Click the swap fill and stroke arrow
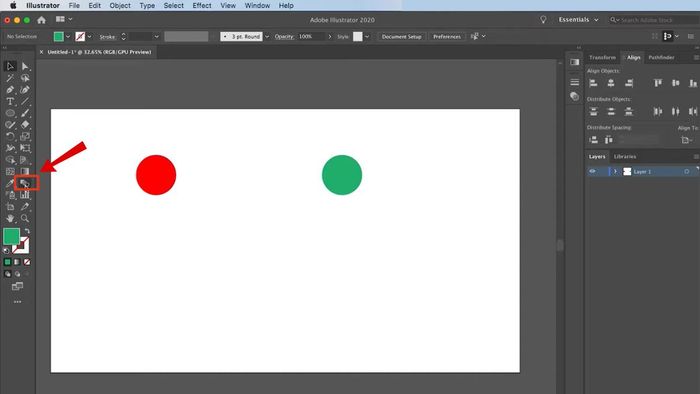 [x=27, y=231]
